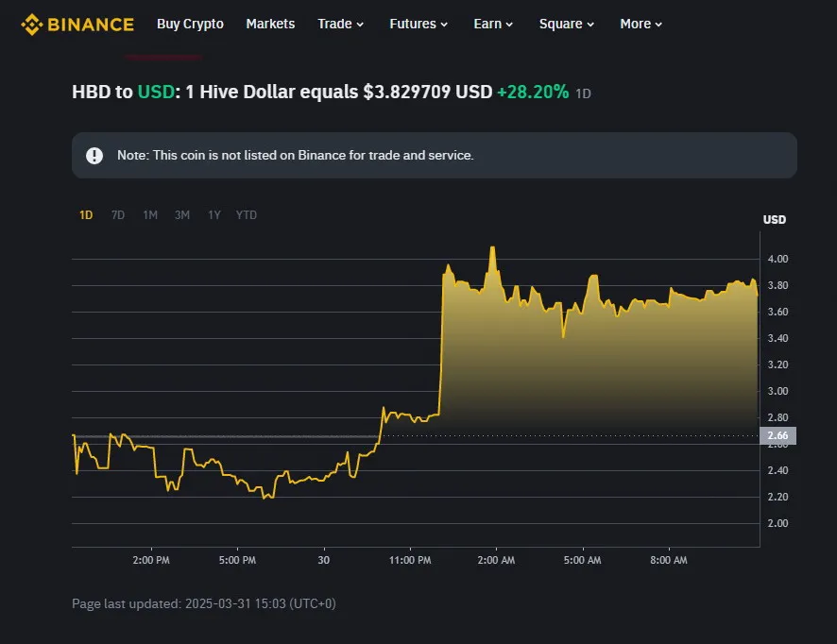This screenshot has width=837, height=644.
Task: Click the 2:00 AM time axis label
Action: [x=496, y=560]
